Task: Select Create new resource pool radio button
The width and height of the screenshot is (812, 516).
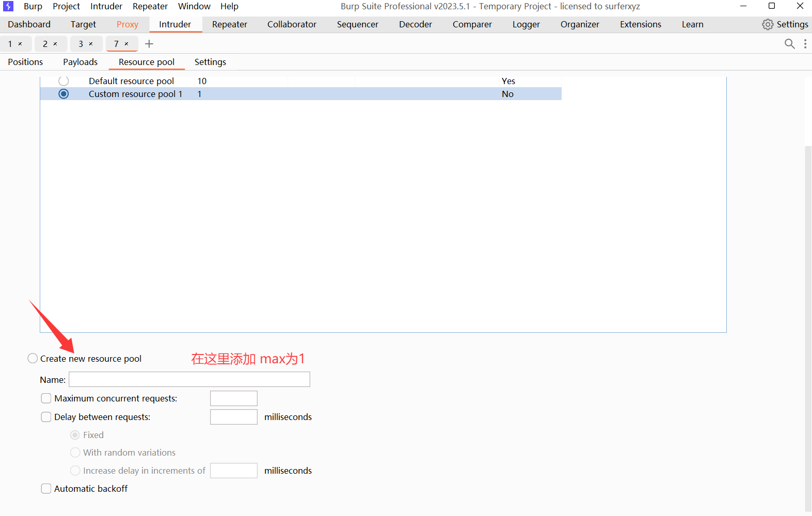Action: tap(33, 358)
